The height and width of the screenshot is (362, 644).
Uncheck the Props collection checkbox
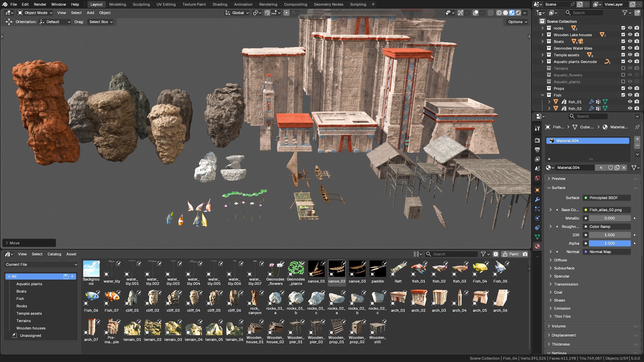pyautogui.click(x=623, y=88)
